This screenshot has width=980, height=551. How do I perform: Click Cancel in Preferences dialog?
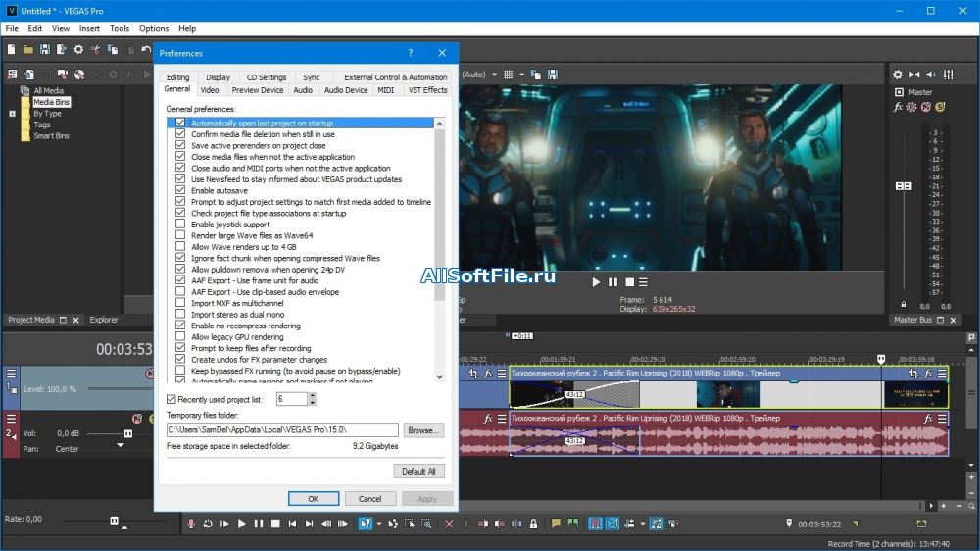[x=369, y=498]
